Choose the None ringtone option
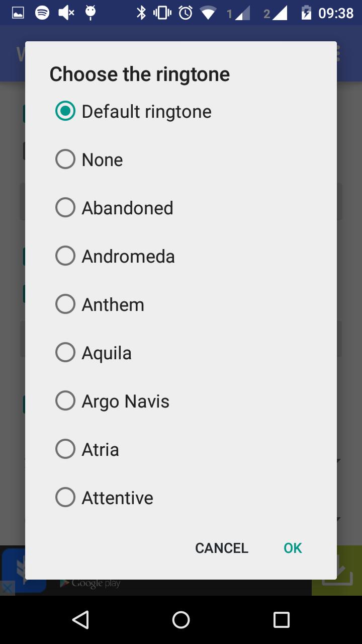Screen dimensions: 362x644 (x=65, y=159)
